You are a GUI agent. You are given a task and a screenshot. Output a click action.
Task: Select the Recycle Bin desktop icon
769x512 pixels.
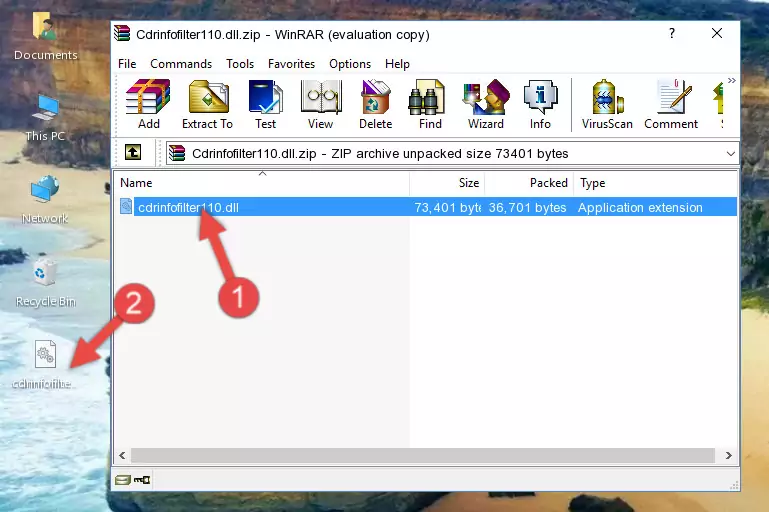click(46, 283)
